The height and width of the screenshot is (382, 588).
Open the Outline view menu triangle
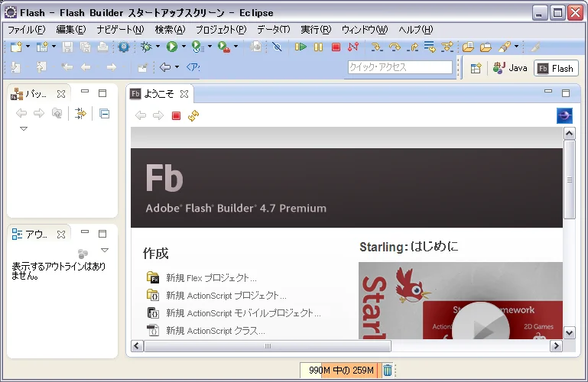coord(105,250)
